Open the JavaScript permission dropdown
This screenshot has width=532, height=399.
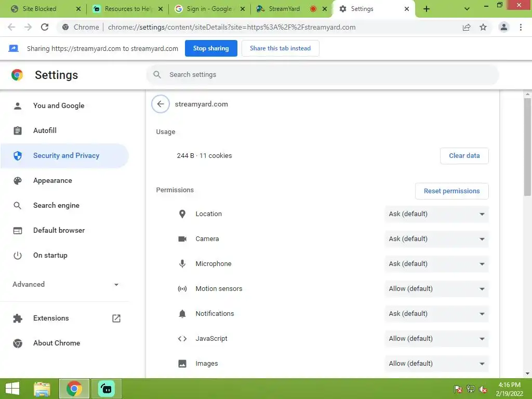click(x=436, y=339)
